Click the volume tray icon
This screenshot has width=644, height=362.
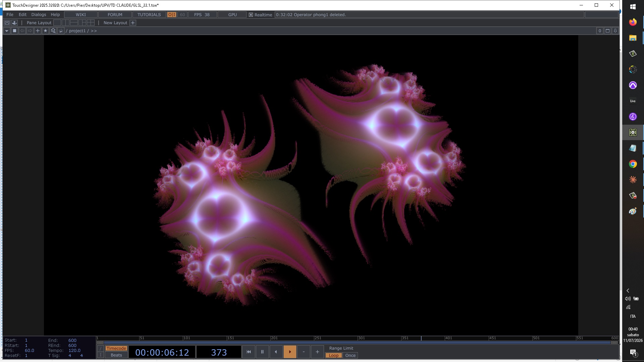628,299
